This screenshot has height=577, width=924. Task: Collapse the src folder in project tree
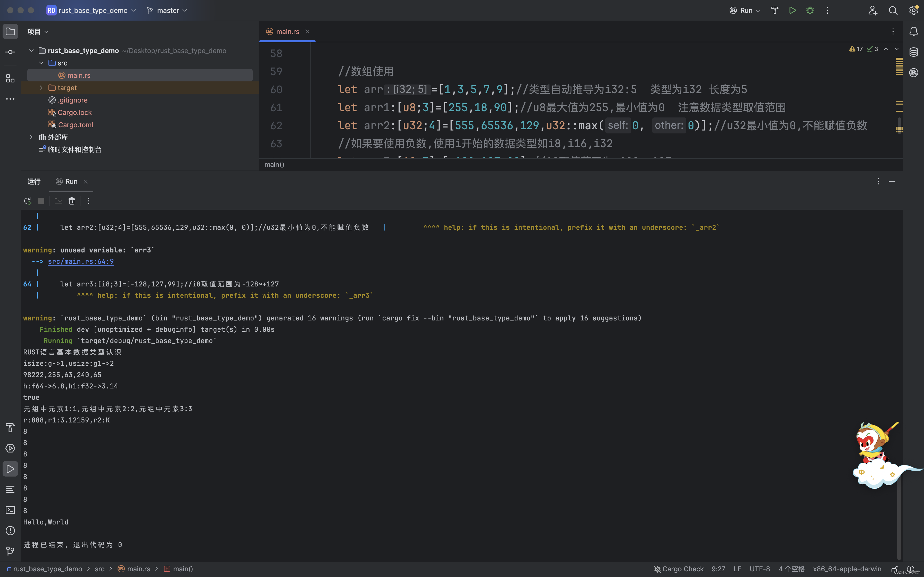[41, 63]
